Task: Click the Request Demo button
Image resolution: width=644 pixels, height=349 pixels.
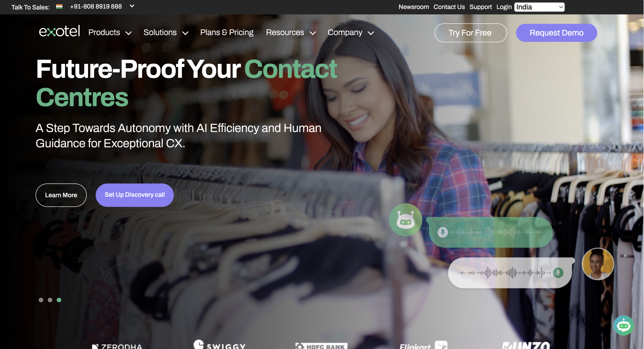Action: tap(556, 33)
